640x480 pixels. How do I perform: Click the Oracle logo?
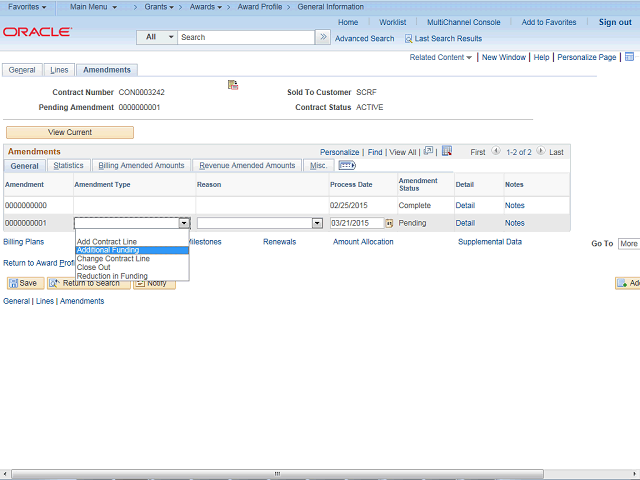tap(38, 32)
